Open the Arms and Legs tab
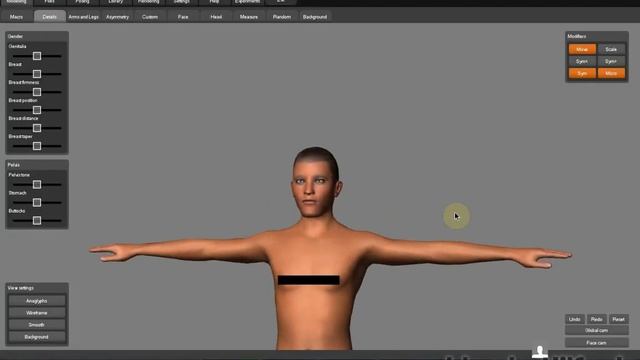The height and width of the screenshot is (360, 640). pos(83,17)
